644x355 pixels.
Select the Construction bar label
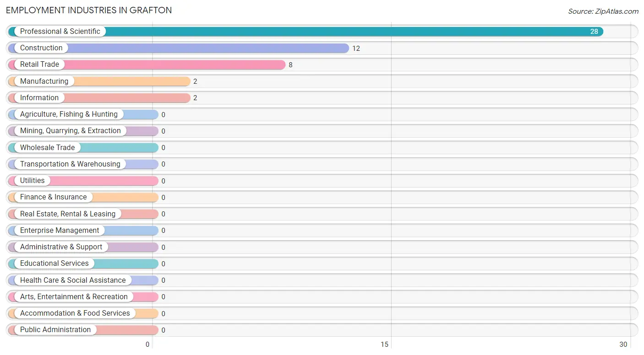tap(41, 48)
